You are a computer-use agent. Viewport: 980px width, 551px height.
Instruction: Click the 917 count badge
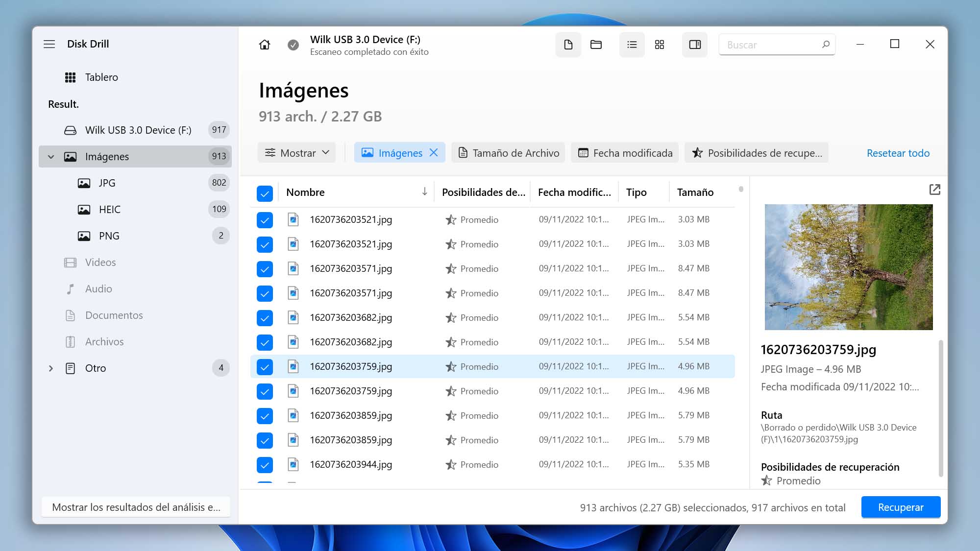219,130
